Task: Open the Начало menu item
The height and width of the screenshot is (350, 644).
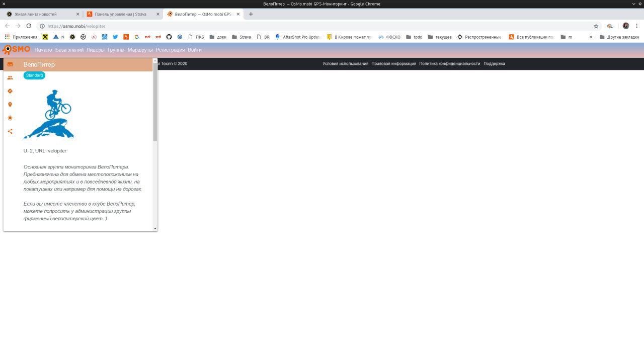Action: click(x=43, y=50)
